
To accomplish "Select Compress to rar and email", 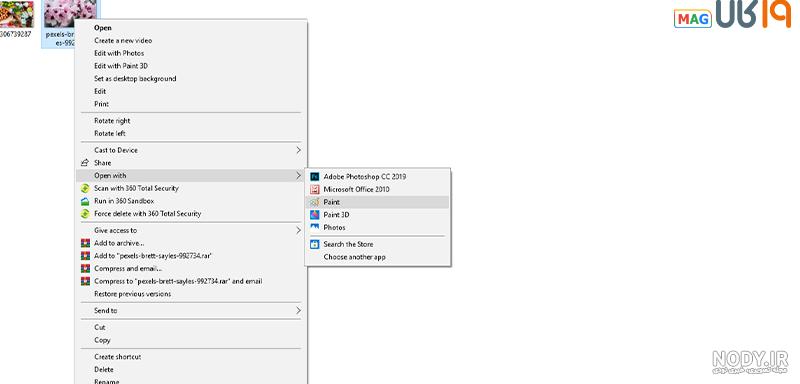I will click(x=178, y=281).
